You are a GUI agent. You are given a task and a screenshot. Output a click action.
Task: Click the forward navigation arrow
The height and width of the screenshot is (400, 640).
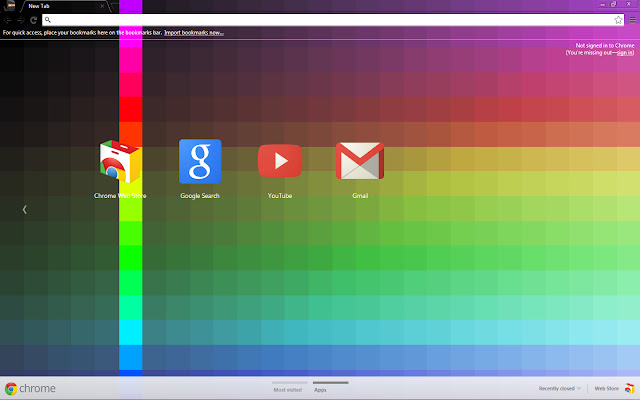click(20, 20)
